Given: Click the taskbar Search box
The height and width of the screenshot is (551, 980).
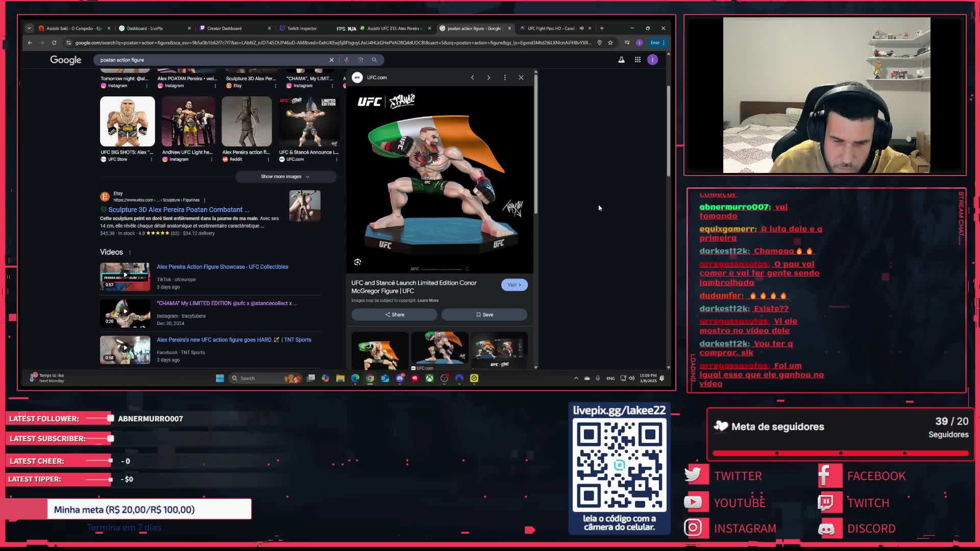Looking at the screenshot, I should 264,378.
